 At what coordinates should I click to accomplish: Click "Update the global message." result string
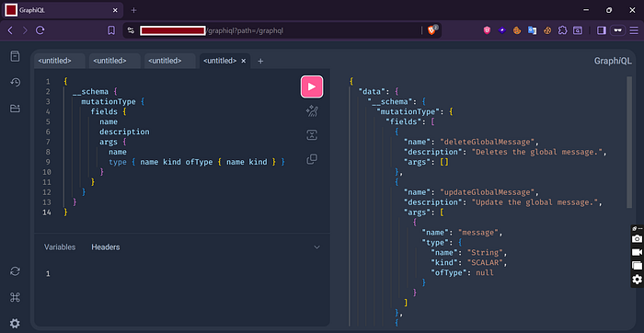535,202
